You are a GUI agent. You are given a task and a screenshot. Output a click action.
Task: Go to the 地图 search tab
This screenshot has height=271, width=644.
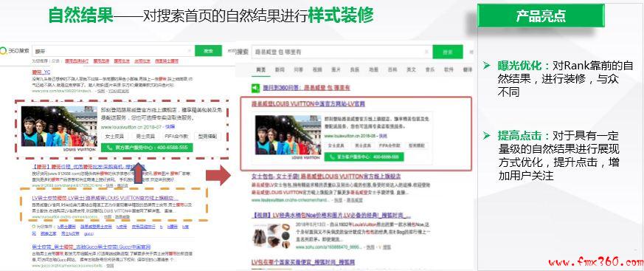click(x=373, y=70)
